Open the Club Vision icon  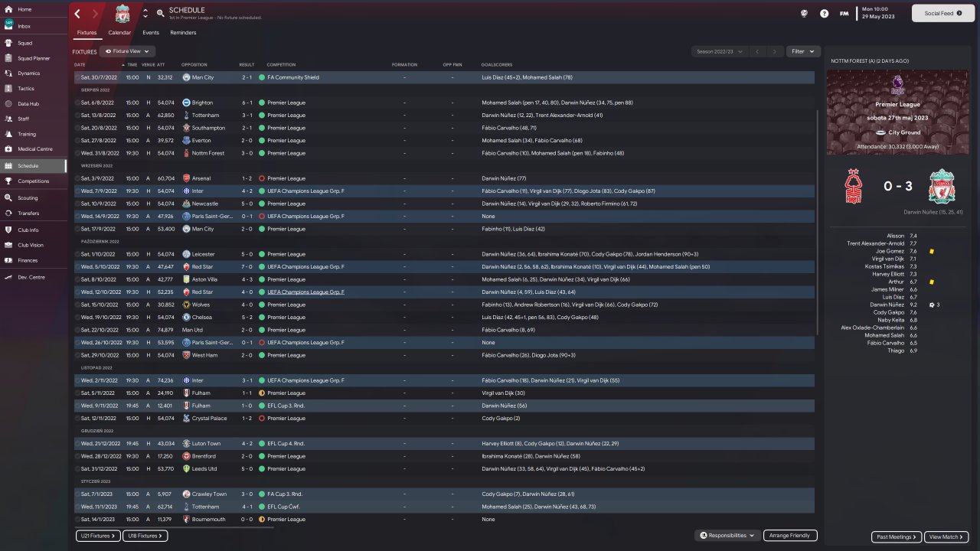8,245
